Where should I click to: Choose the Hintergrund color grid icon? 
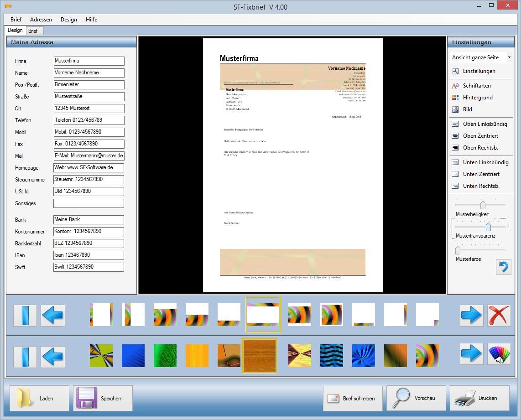tap(455, 97)
